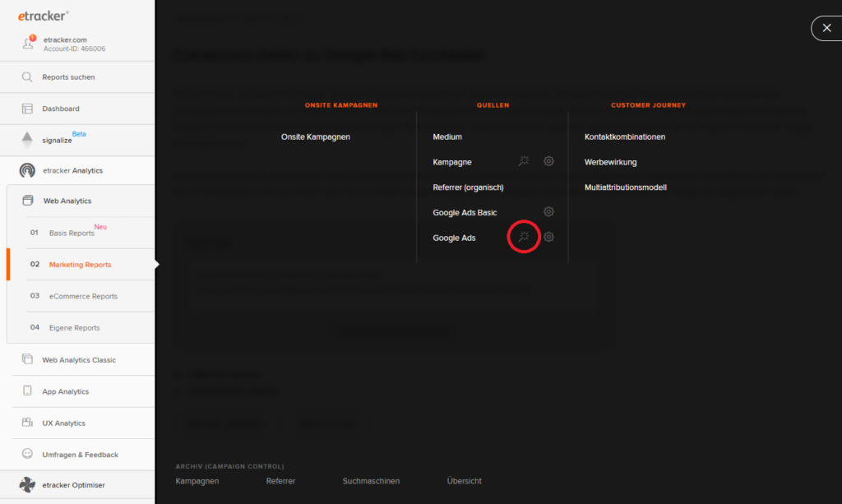Click the etracker Analytics fingerprint icon
Viewport: 842px width, 504px height.
(27, 170)
